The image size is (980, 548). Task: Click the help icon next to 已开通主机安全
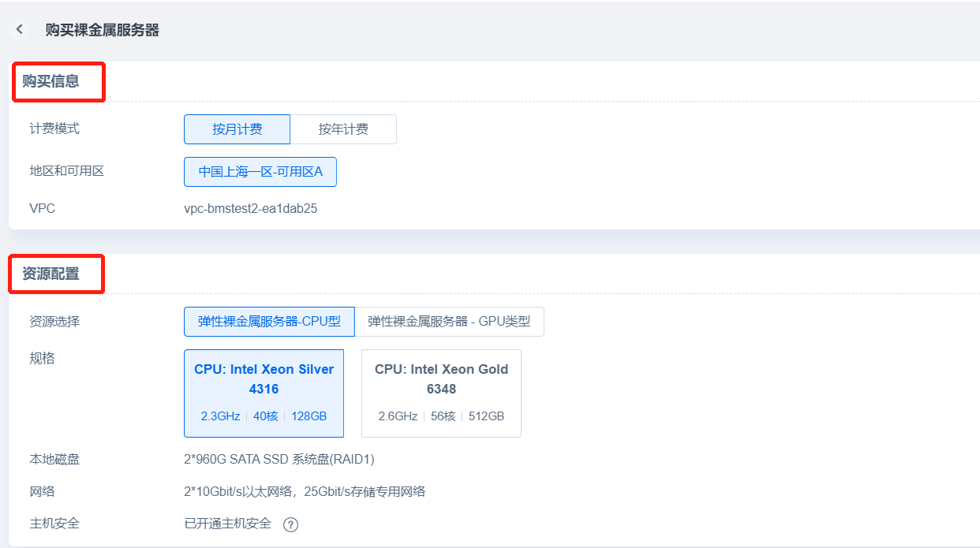(x=290, y=524)
